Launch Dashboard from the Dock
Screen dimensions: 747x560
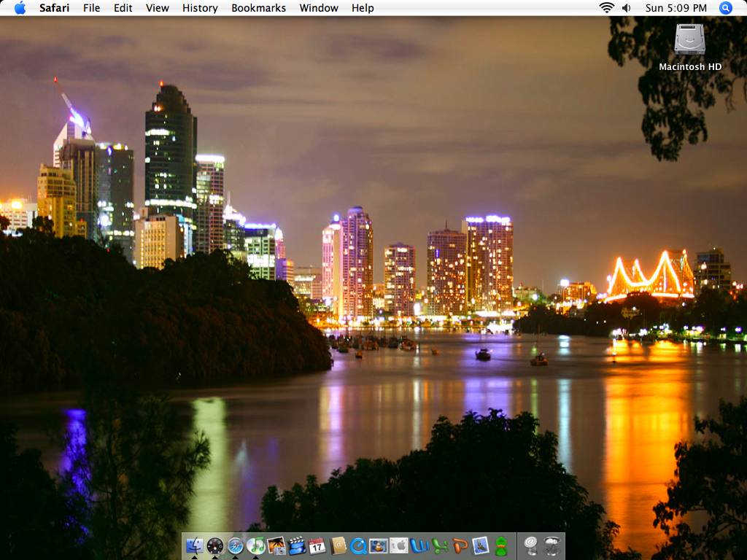coord(214,545)
